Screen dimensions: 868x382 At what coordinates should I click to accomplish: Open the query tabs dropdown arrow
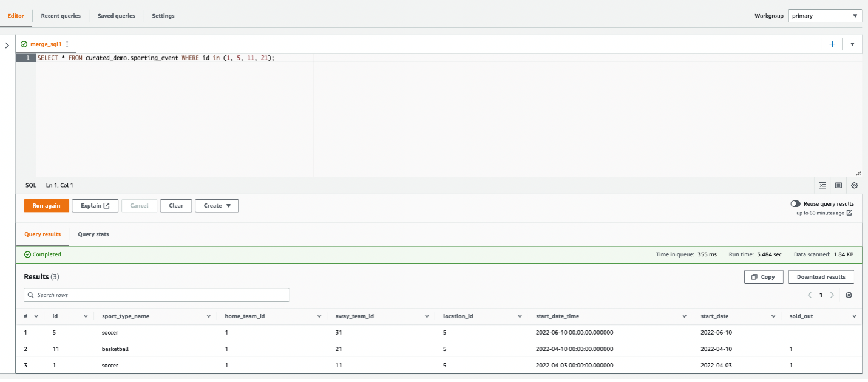[852, 44]
